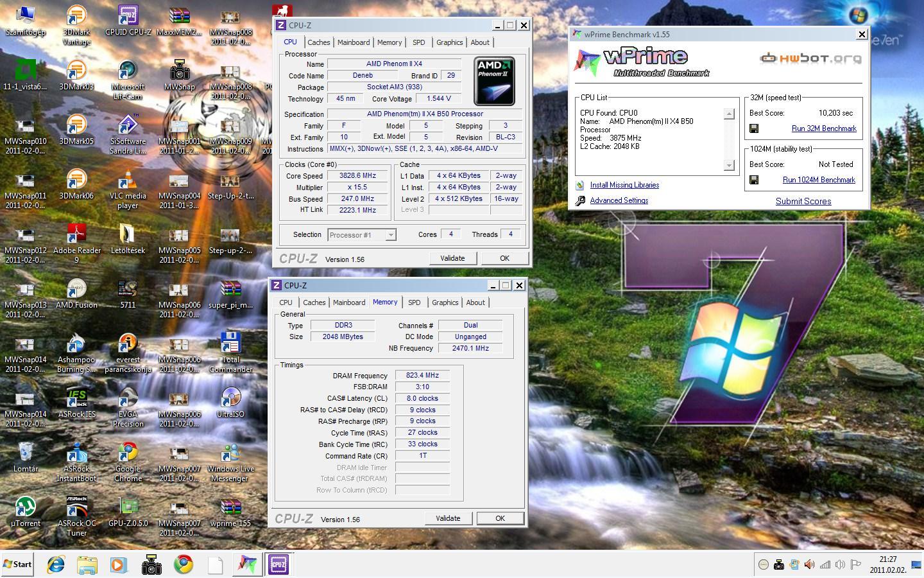The image size is (924, 578).
Task: Open the Adobe Reader 9 desktop icon
Action: 76,243
